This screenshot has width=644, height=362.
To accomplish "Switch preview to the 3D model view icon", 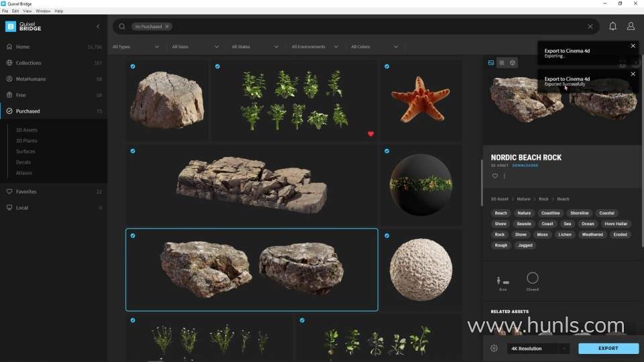I will tap(513, 63).
